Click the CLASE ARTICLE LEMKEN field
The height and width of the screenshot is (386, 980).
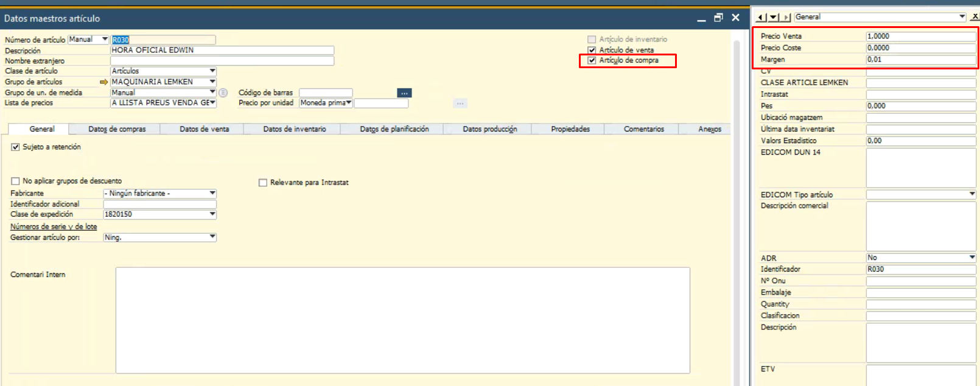click(x=921, y=82)
